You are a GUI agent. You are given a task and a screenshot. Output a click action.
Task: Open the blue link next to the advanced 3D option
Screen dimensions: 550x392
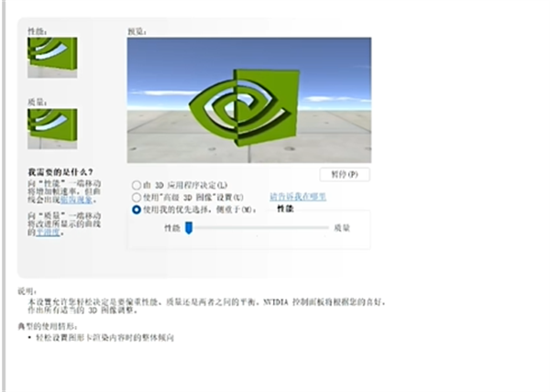pyautogui.click(x=298, y=197)
